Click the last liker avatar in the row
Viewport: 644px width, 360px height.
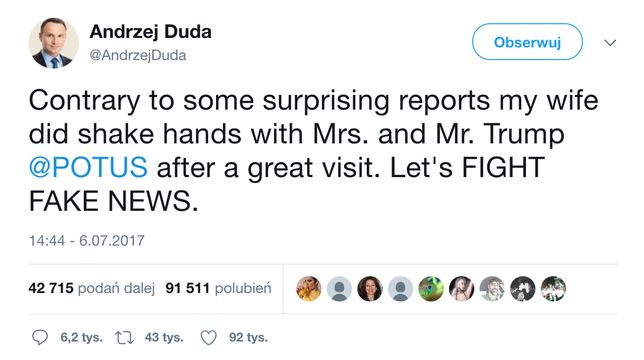[553, 289]
